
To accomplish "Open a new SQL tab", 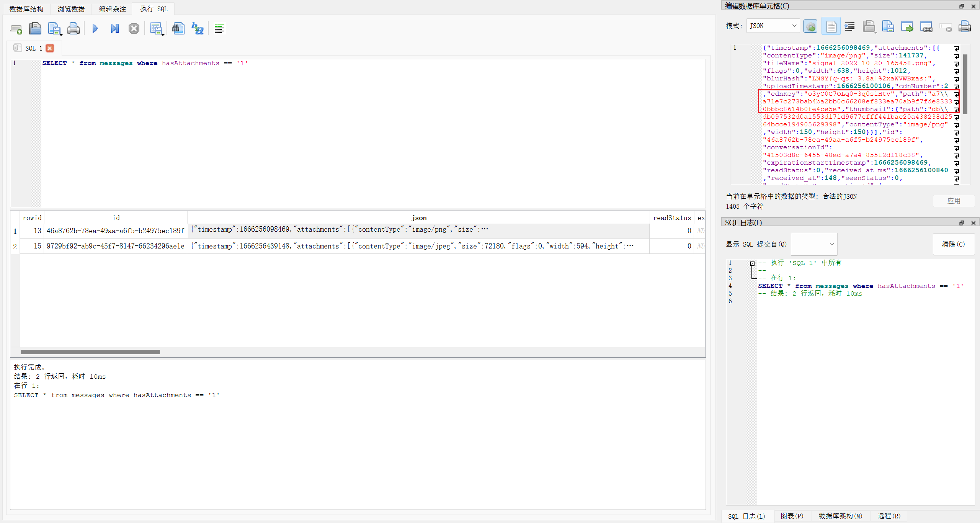I will pyautogui.click(x=16, y=29).
